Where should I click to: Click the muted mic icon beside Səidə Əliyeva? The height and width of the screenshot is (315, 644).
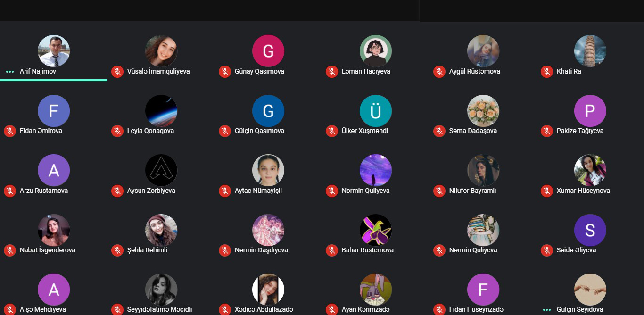(547, 250)
